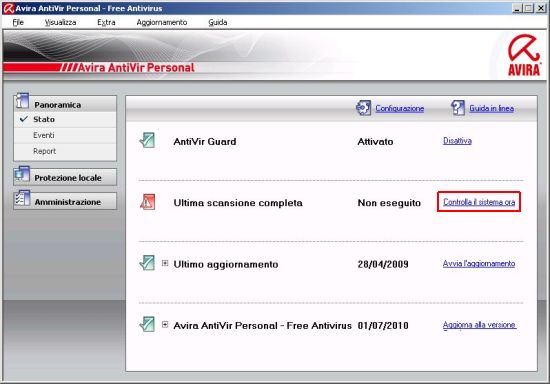Viewport: 550px width, 384px height.
Task: Click the Amministrazione checklist icon
Action: (x=22, y=198)
